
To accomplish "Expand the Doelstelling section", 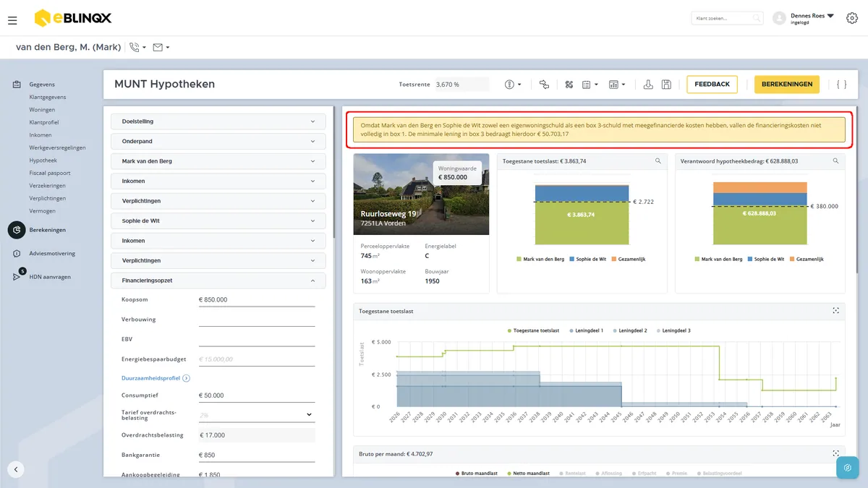I will pos(218,121).
